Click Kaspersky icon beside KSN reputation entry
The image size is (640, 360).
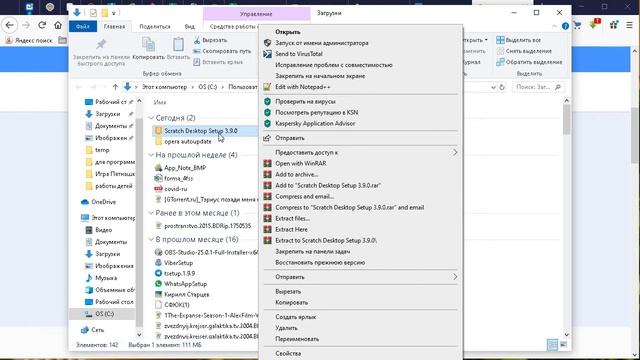tap(267, 113)
